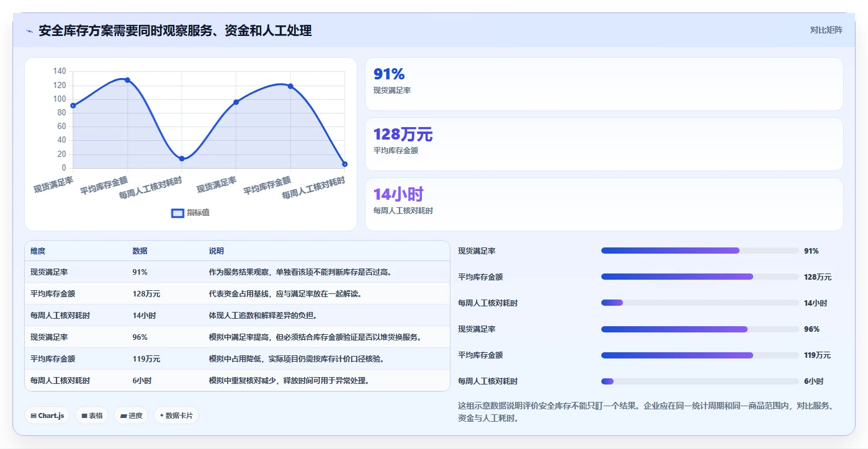This screenshot has height=449, width=868.
Task: Click the small icon inside the Chart.js tag
Action: [34, 416]
